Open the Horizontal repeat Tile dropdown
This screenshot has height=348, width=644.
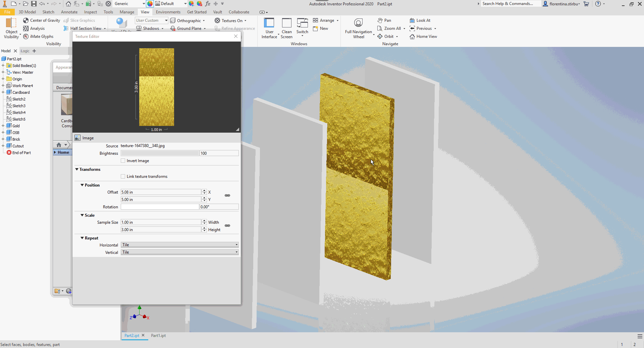pyautogui.click(x=235, y=245)
